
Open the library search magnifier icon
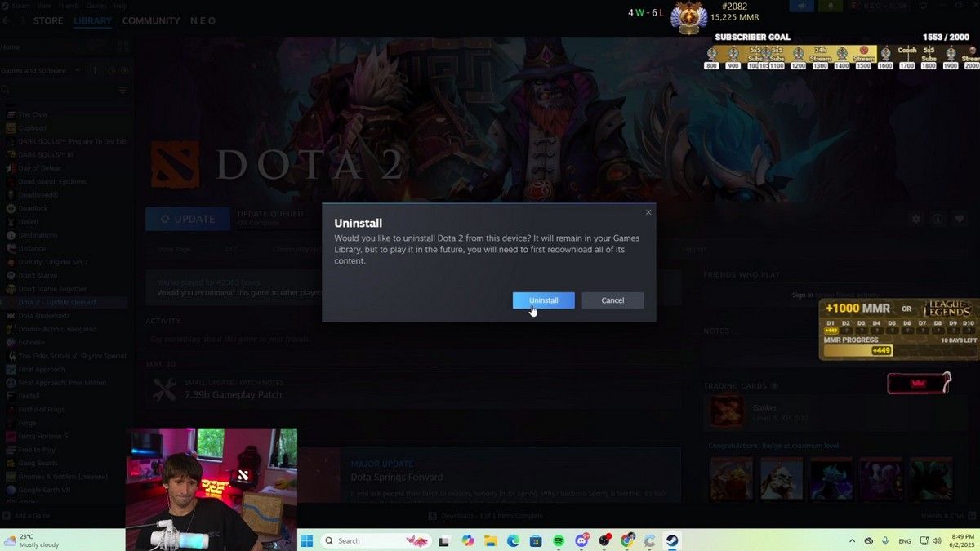point(6,89)
